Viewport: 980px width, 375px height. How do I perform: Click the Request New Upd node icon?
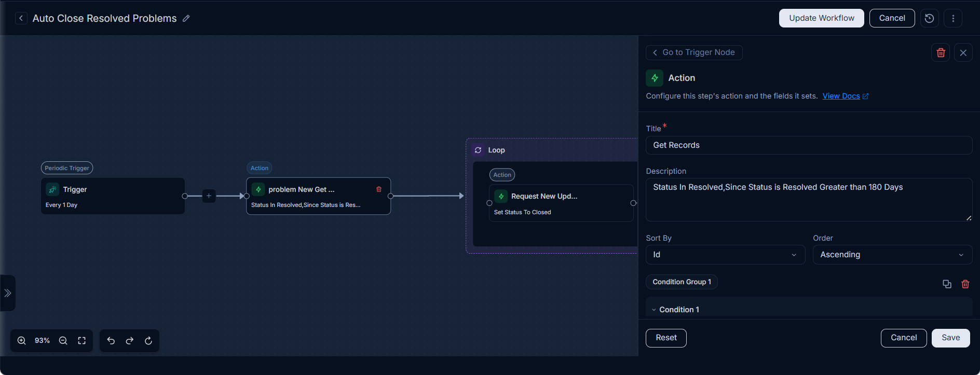click(x=501, y=196)
